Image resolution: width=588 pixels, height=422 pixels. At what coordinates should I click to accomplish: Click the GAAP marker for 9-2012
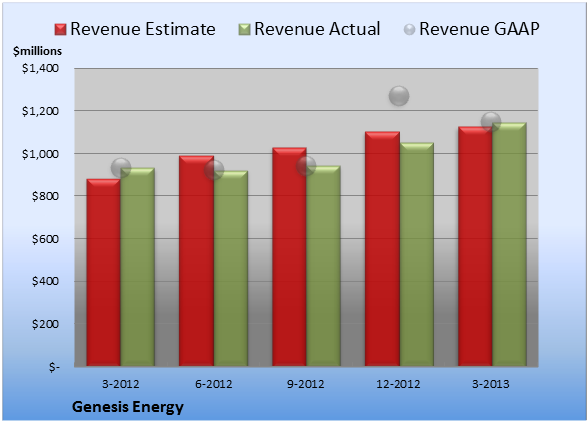[306, 165]
